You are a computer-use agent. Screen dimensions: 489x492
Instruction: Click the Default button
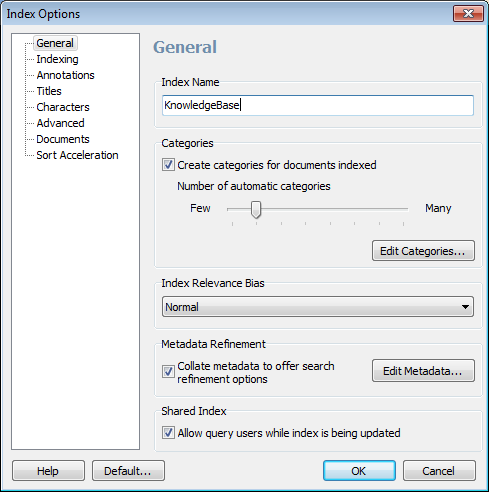[x=128, y=471]
